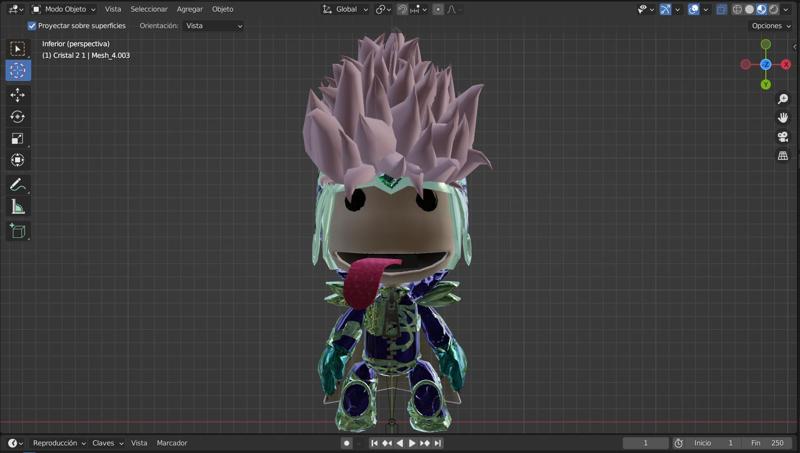Toggle Proyectar sobre superficies checkbox
Image resolution: width=800 pixels, height=453 pixels.
click(x=32, y=26)
